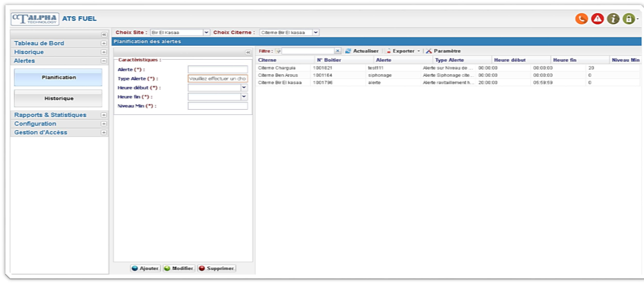Click the green info icon
Viewport: 644px width, 284px height.
point(613,19)
